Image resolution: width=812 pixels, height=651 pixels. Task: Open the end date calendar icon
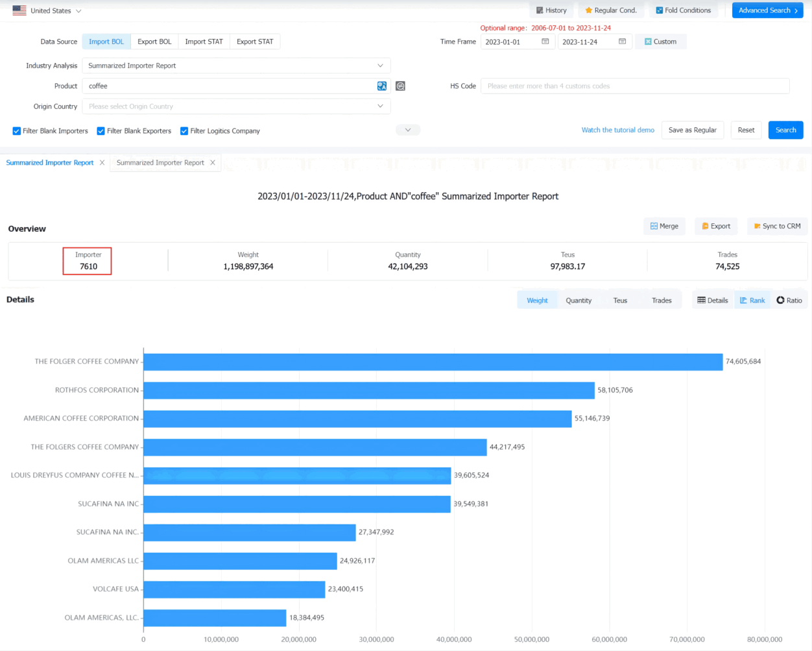tap(623, 42)
